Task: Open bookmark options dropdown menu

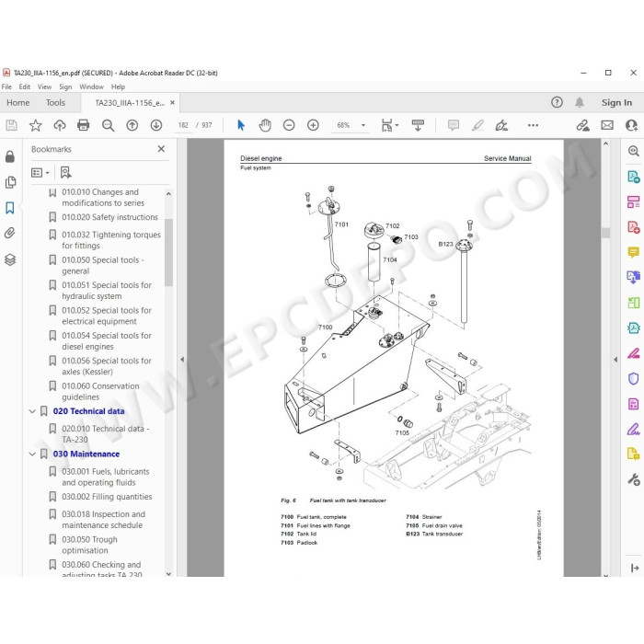Action: point(40,173)
